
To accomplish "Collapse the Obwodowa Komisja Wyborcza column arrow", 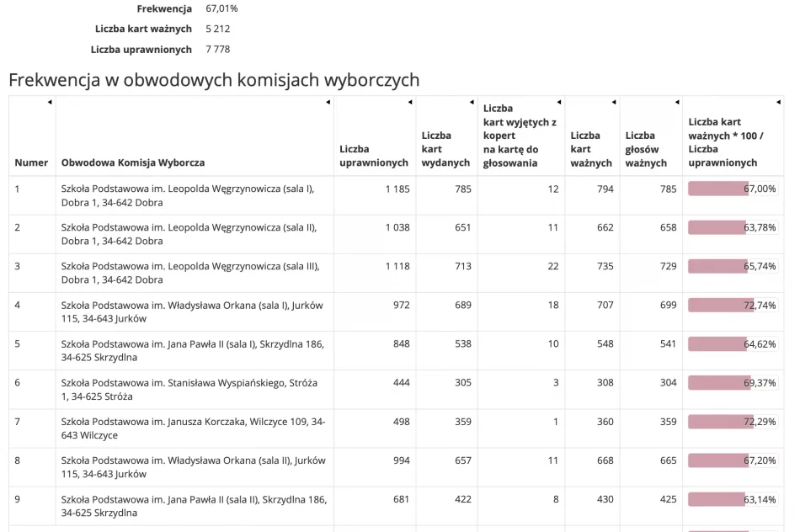I will pos(328,104).
